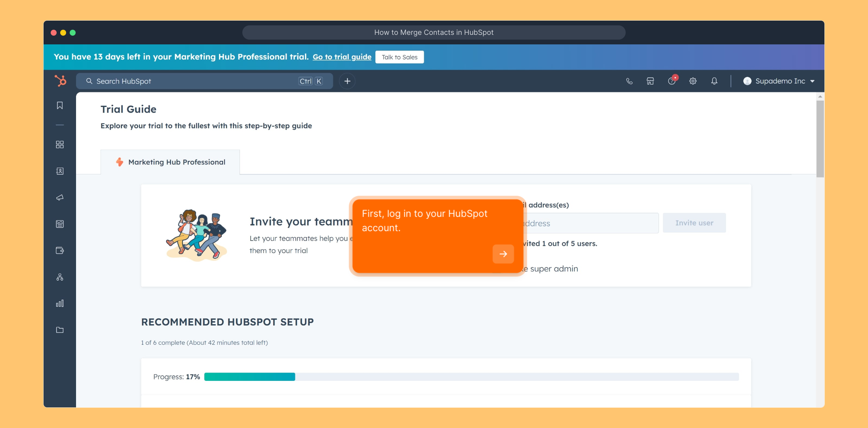Click the HubSpot sprocket logo
This screenshot has width=868, height=428.
[61, 81]
